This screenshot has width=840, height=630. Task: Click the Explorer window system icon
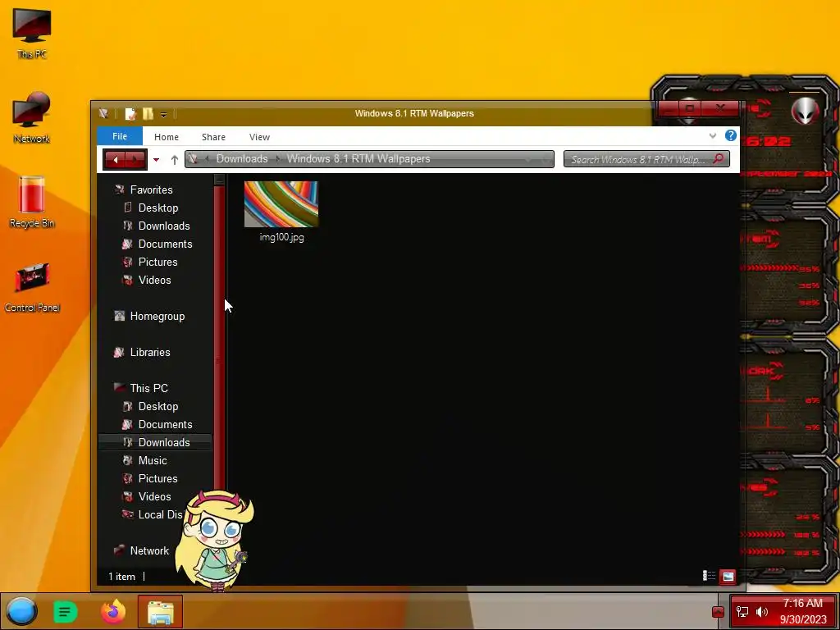(103, 113)
